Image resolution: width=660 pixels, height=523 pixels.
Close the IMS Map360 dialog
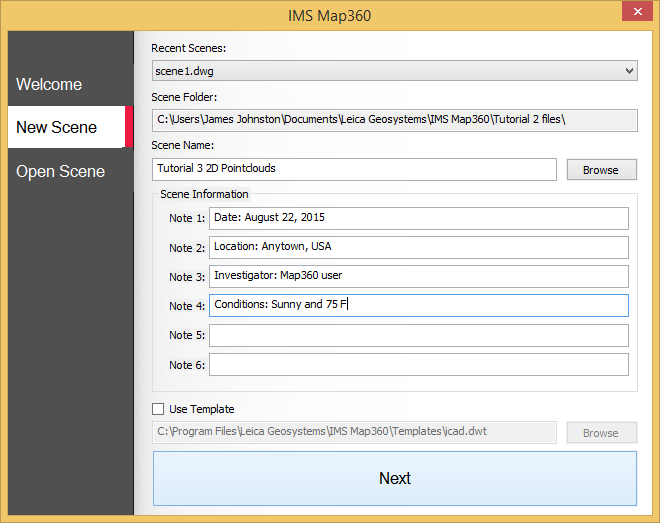[637, 11]
